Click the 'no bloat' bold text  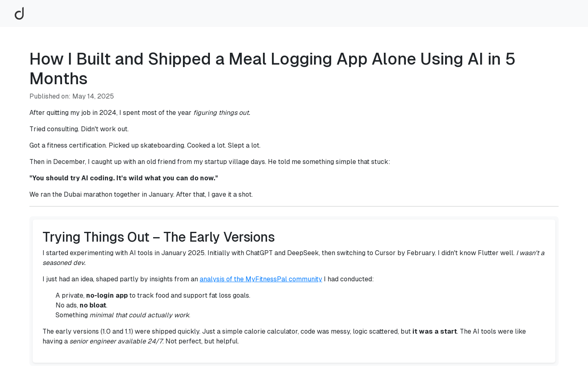click(x=93, y=305)
